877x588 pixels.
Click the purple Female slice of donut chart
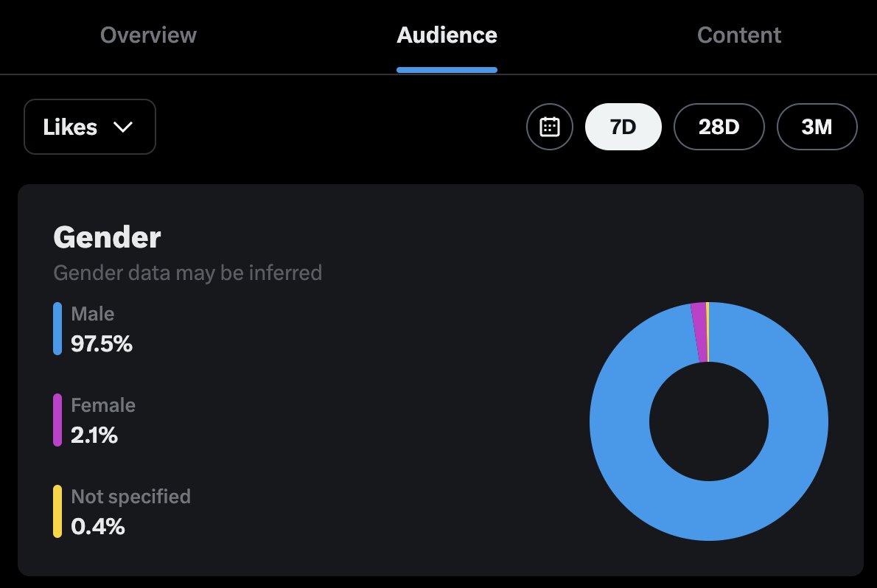point(699,332)
